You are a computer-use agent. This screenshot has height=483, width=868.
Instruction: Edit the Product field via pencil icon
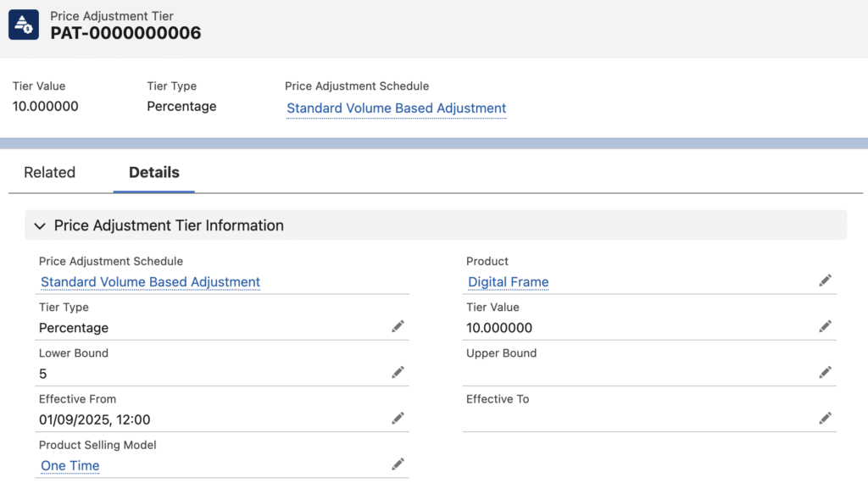pyautogui.click(x=825, y=280)
